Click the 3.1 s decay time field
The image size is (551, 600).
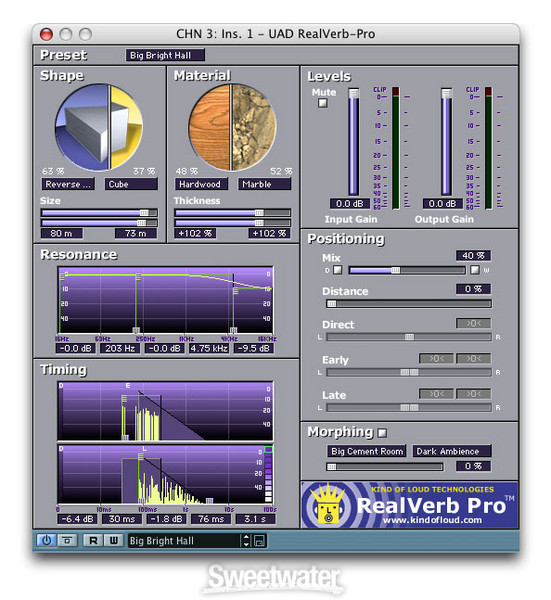[x=255, y=519]
